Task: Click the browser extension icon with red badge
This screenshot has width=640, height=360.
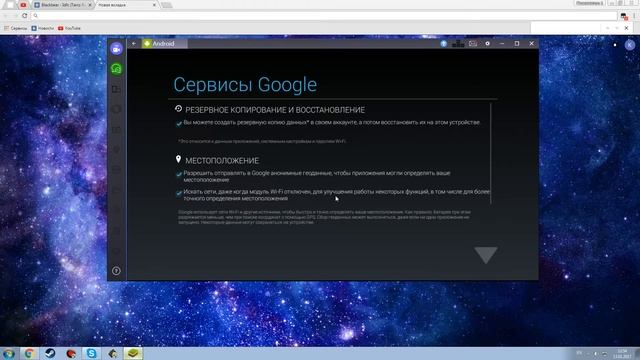Action: point(624,16)
